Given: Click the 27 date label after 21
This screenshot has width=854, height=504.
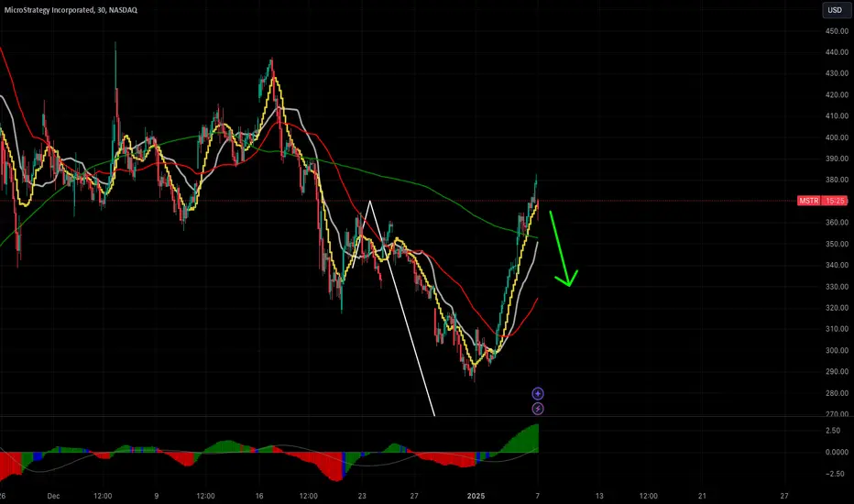Looking at the screenshot, I should (x=784, y=496).
